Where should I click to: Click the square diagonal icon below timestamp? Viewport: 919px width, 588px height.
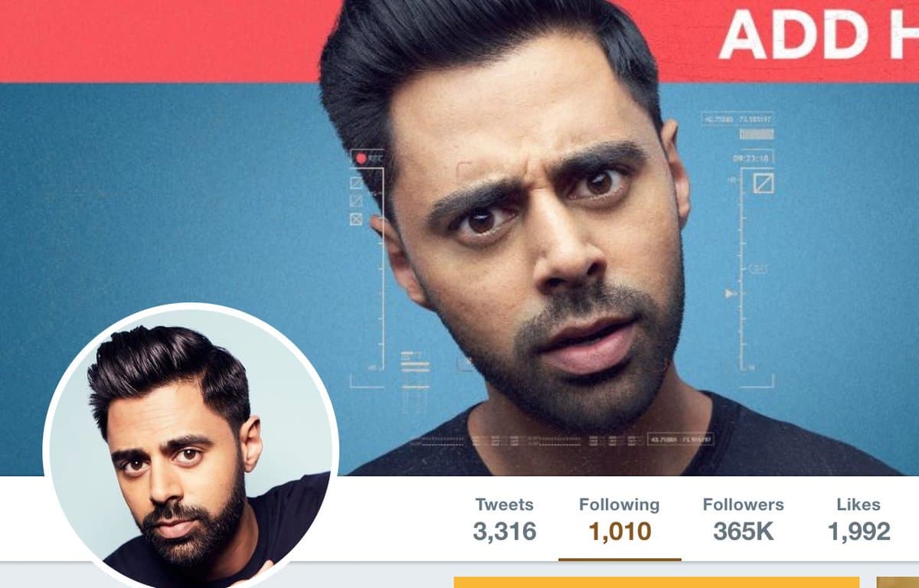pyautogui.click(x=763, y=183)
